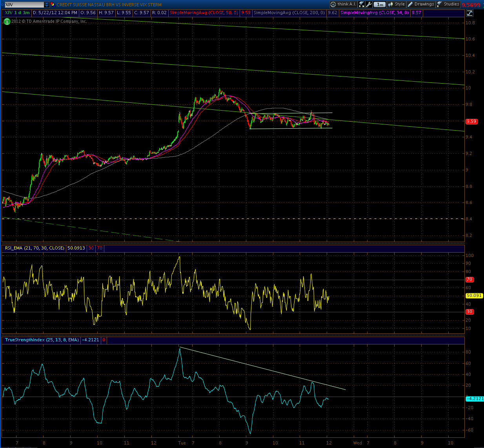This screenshot has height=448, width=484.
Task: Click the TrueStrengthIndex study label
Action: (42, 340)
